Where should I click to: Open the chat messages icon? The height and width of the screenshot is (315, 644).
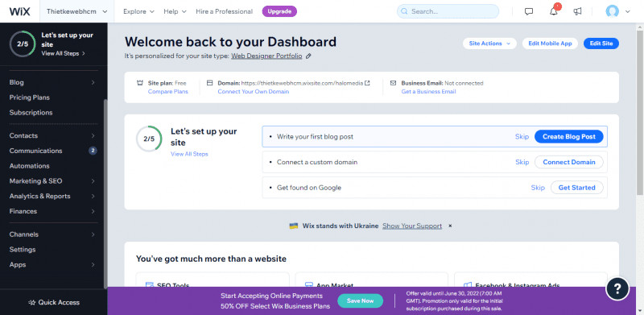(529, 11)
